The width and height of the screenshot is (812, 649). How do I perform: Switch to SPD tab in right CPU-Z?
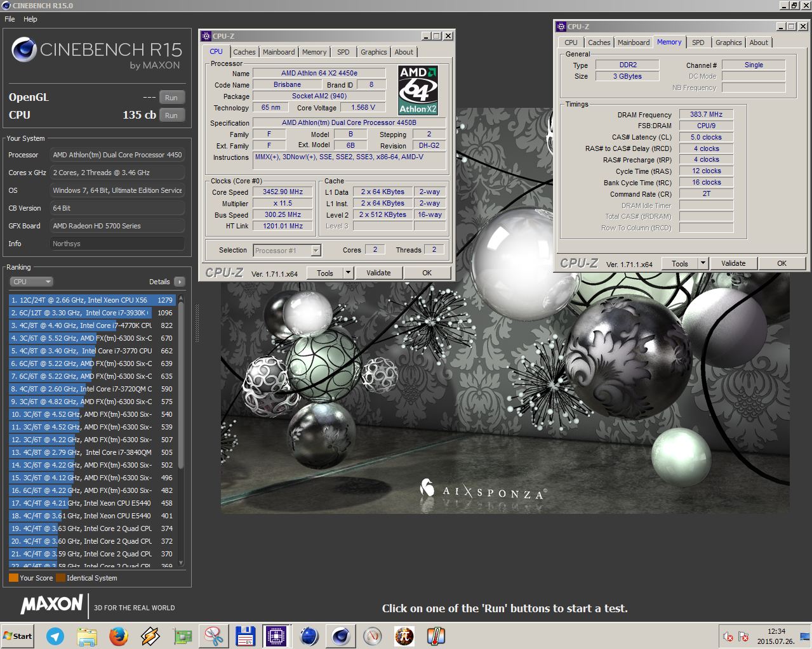698,43
